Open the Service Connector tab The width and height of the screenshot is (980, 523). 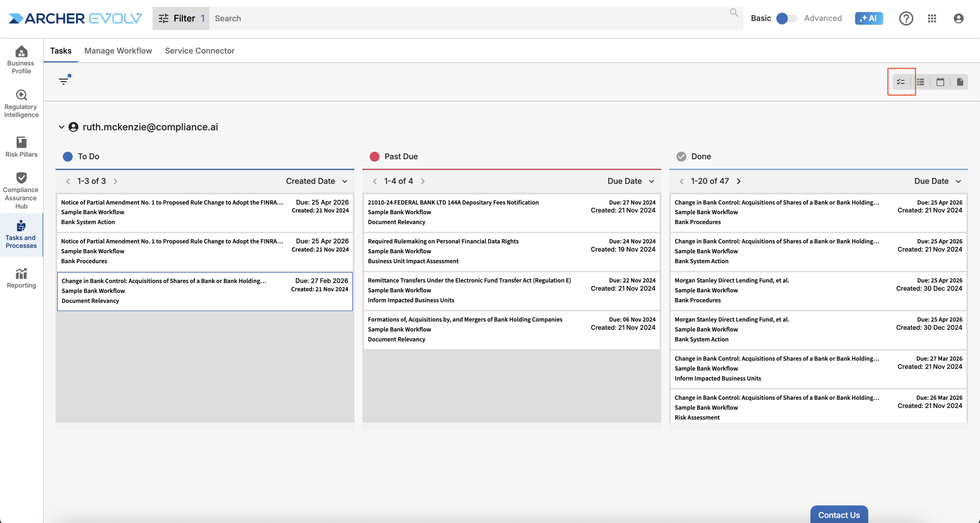pos(199,51)
